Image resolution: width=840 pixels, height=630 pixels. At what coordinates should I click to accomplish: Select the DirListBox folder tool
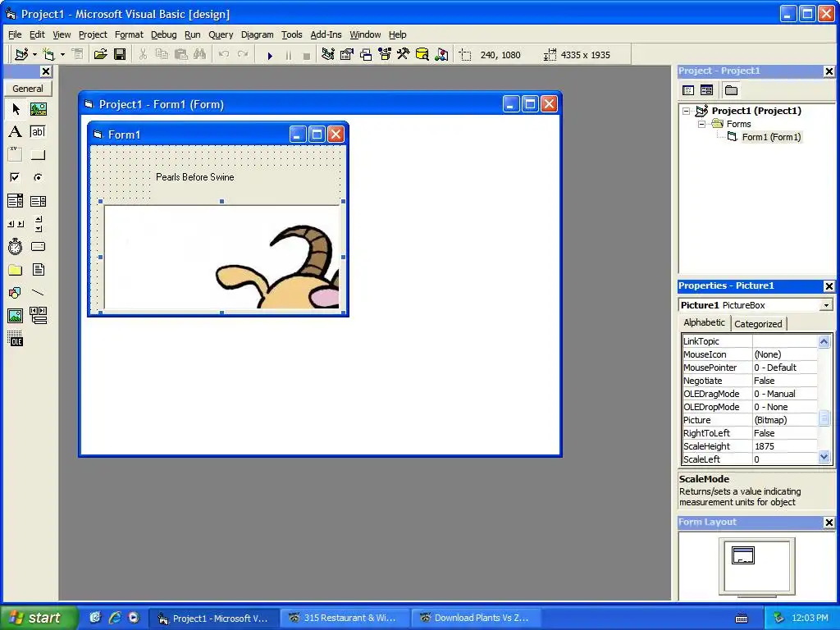coord(16,270)
